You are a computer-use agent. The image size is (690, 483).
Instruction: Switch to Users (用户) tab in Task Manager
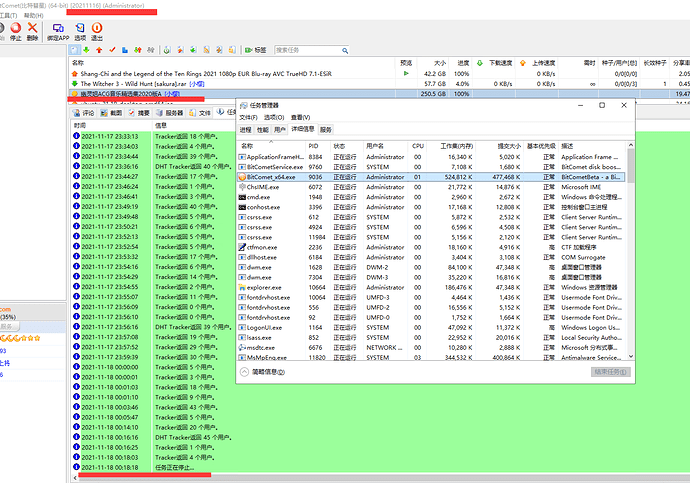(279, 130)
